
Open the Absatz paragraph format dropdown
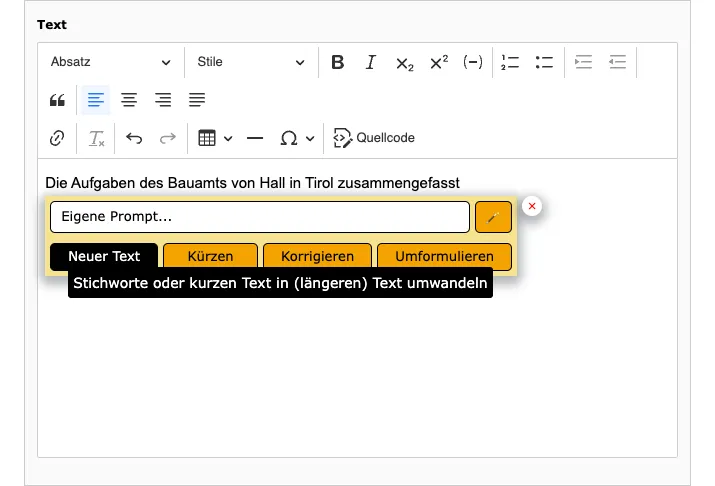pyautogui.click(x=111, y=62)
